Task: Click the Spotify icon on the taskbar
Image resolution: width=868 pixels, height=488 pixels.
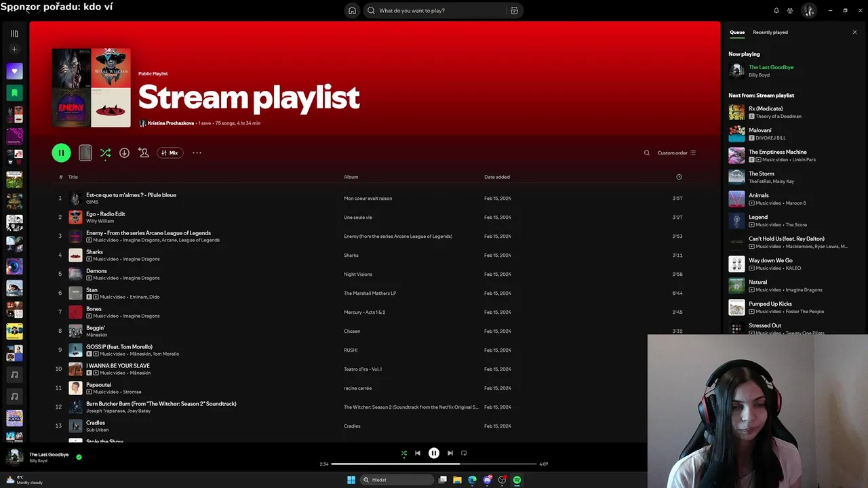Action: click(x=517, y=480)
